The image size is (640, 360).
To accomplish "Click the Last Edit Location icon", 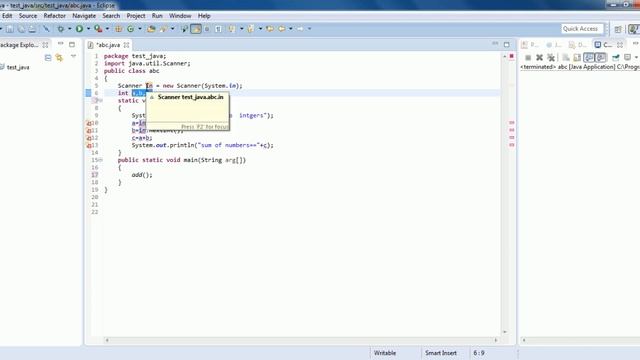I will click(x=270, y=29).
